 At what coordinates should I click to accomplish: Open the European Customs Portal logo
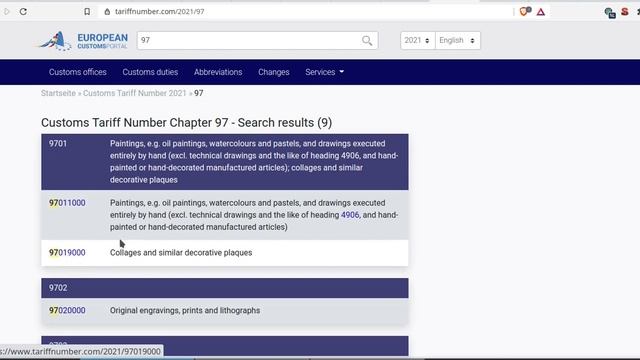[83, 40]
